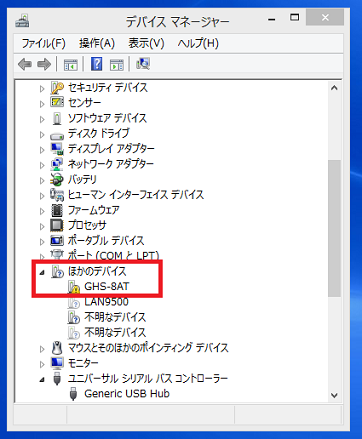Viewport: 362px width, 439px height.
Task: Click the ユニバーサル シリアル バス USB icon
Action: tap(57, 379)
